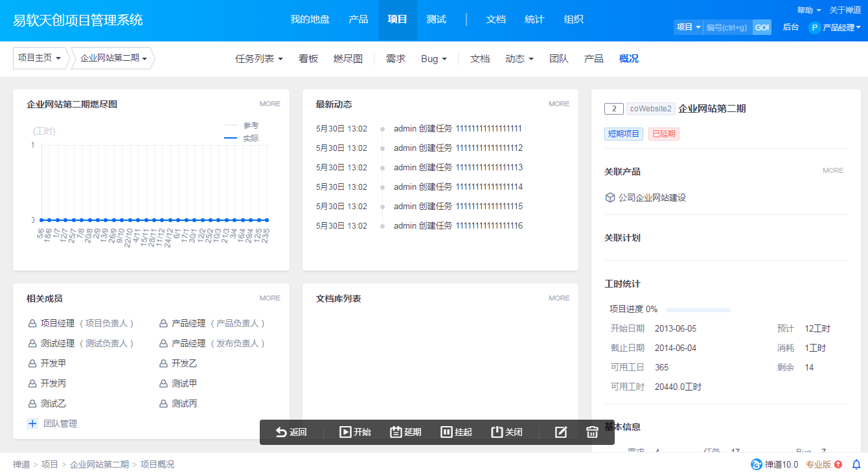Switch to the 测试 top navigation tab
The image size is (868, 476).
tap(436, 19)
